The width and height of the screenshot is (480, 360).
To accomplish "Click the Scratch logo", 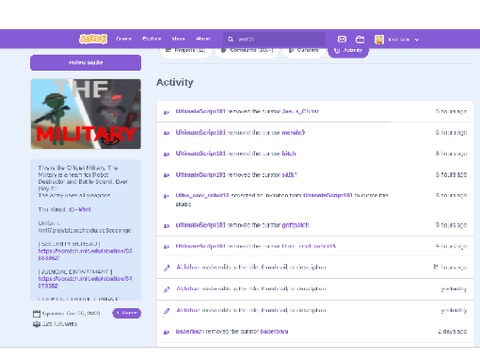I will (93, 39).
